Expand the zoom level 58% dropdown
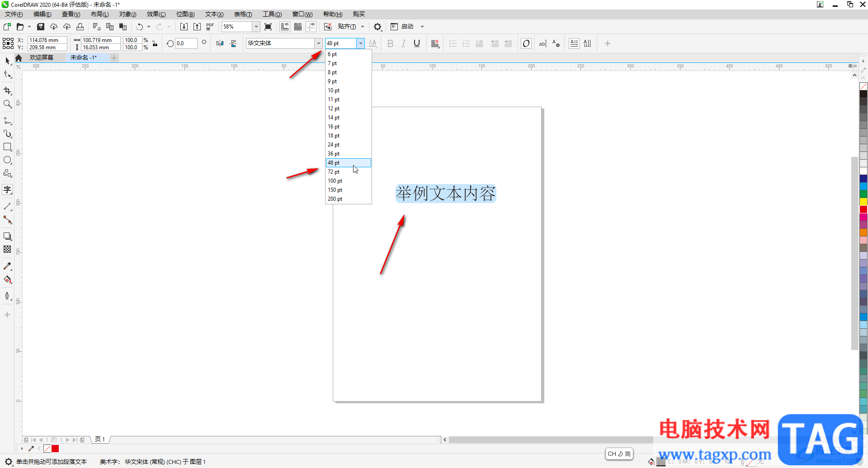Screen dimensions: 868x468 pos(256,27)
